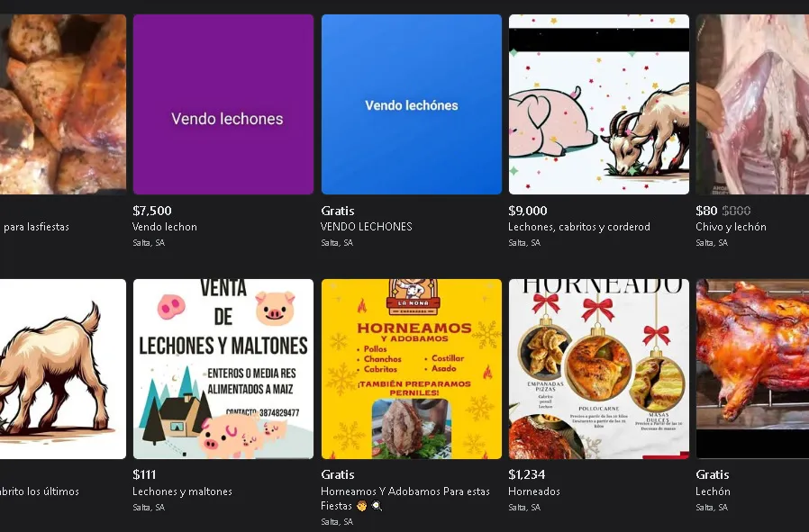This screenshot has height=532, width=809.
Task: Select the brown grazing goat illustration
Action: click(x=62, y=369)
